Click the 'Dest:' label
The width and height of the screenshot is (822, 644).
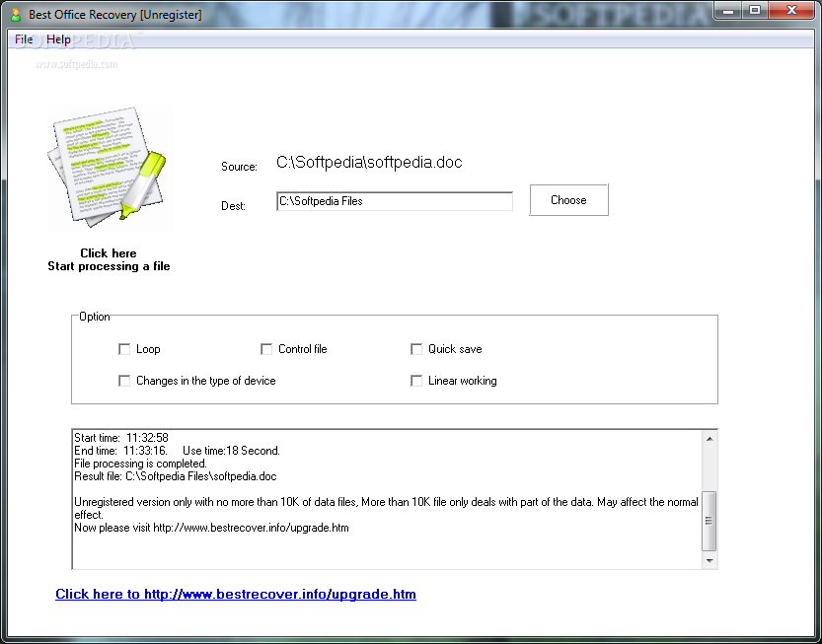tap(233, 206)
